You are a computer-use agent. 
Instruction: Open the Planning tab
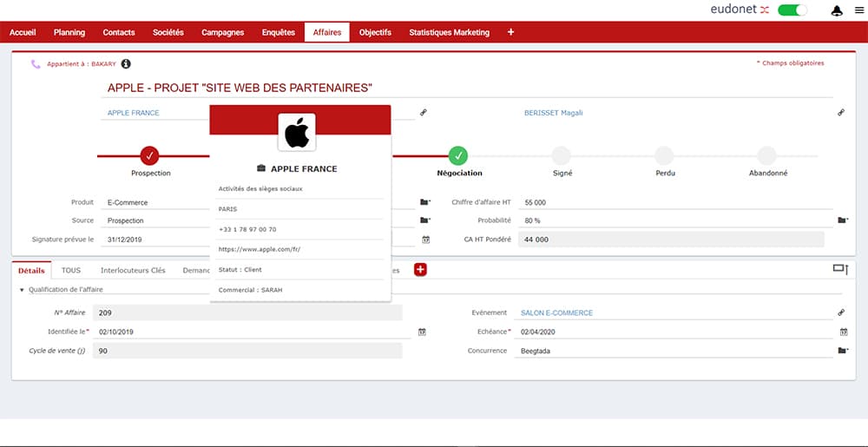(69, 32)
